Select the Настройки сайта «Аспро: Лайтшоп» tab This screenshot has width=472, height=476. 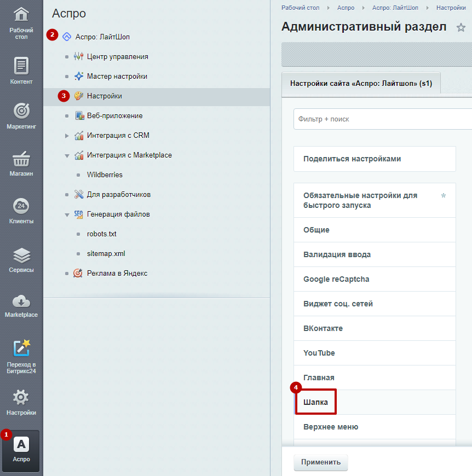[361, 84]
